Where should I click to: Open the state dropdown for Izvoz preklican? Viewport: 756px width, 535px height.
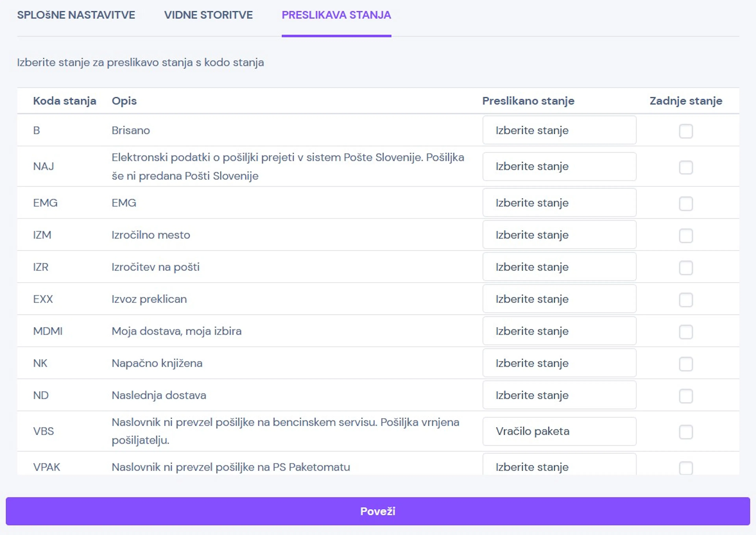click(559, 299)
